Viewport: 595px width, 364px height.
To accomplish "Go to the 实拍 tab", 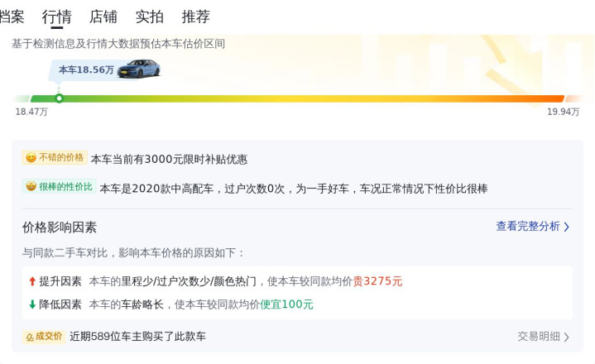I will coord(150,17).
